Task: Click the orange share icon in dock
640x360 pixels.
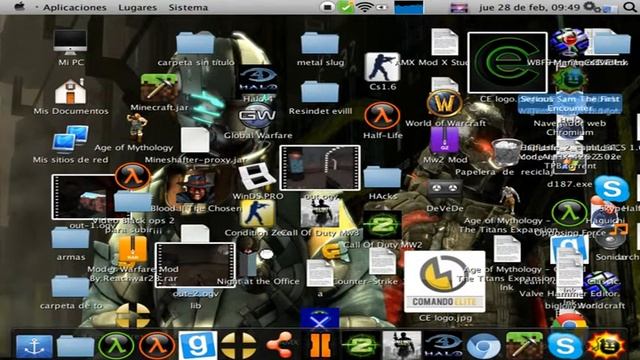Action: pyautogui.click(x=279, y=345)
